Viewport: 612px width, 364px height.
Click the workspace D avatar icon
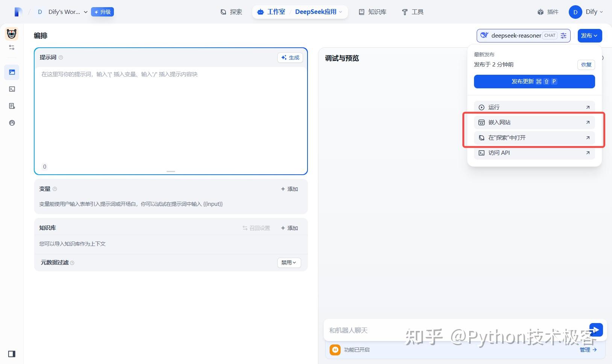click(40, 12)
